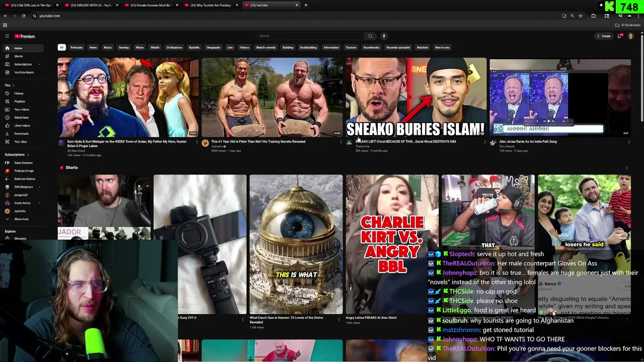
Task: Bookmark this page with the star
Action: (581, 16)
